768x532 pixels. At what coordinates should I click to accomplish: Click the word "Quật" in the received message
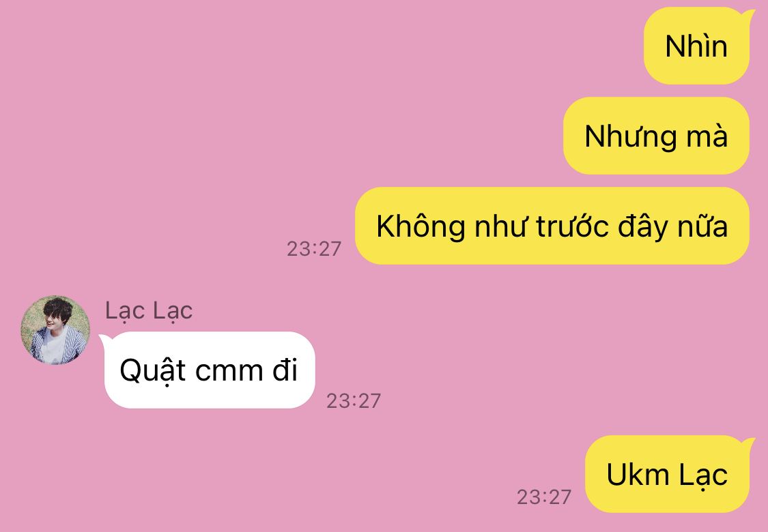click(x=153, y=371)
